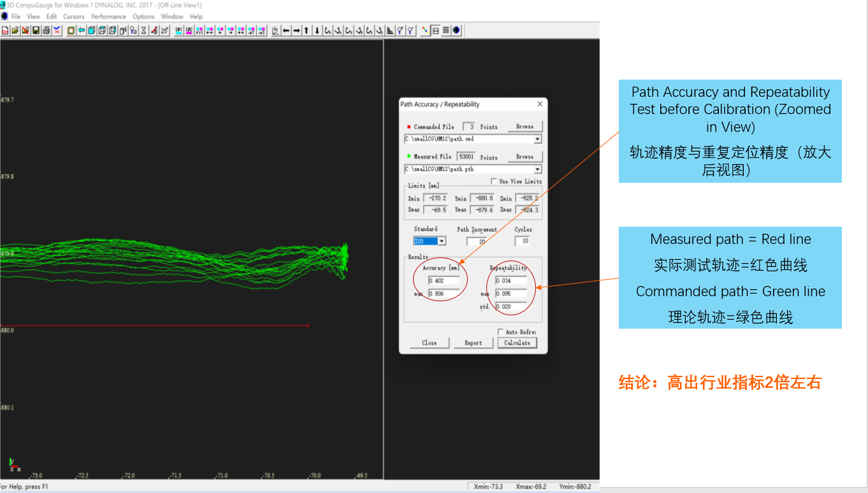Click the Accuracy max field 0.806

444,294
